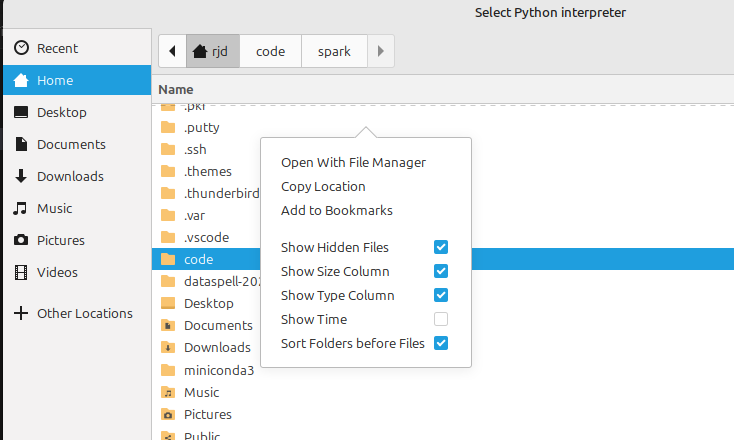Click the left arrow in path bar

[x=172, y=51]
